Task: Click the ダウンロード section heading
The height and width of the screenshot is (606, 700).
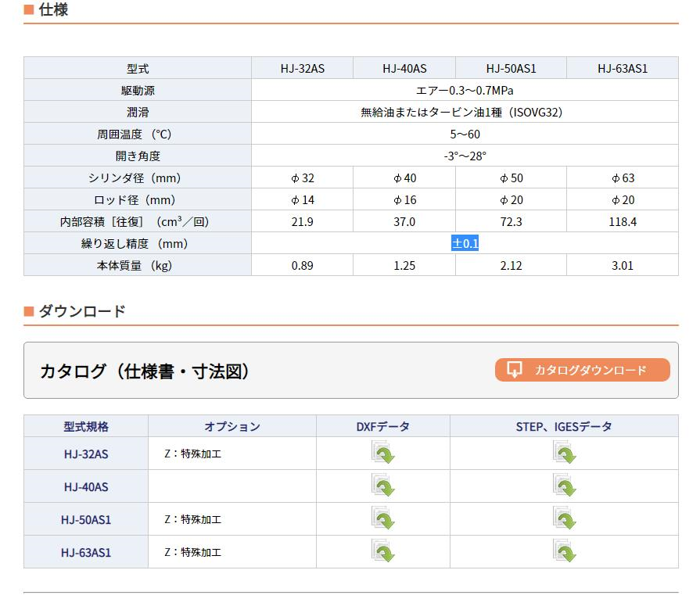Action: [x=82, y=311]
